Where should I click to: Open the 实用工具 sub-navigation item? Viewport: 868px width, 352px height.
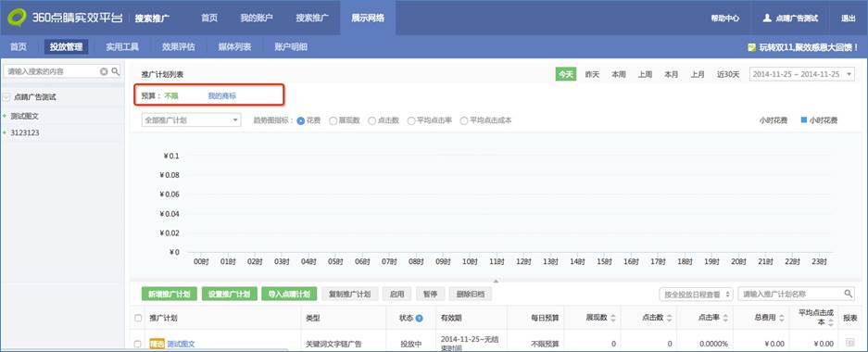[122, 47]
